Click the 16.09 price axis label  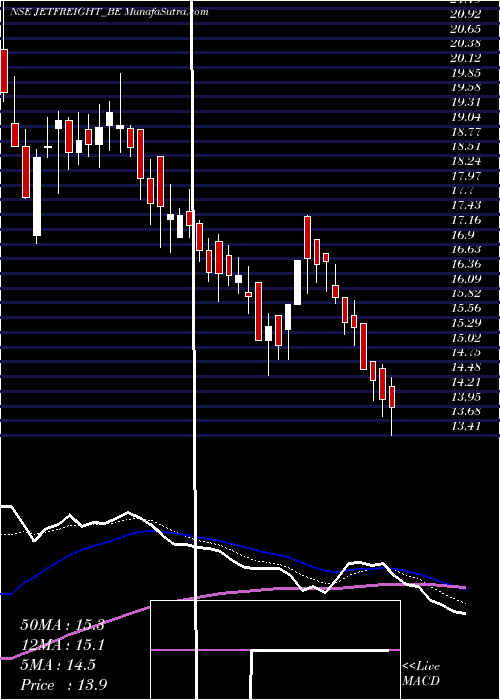(x=466, y=279)
